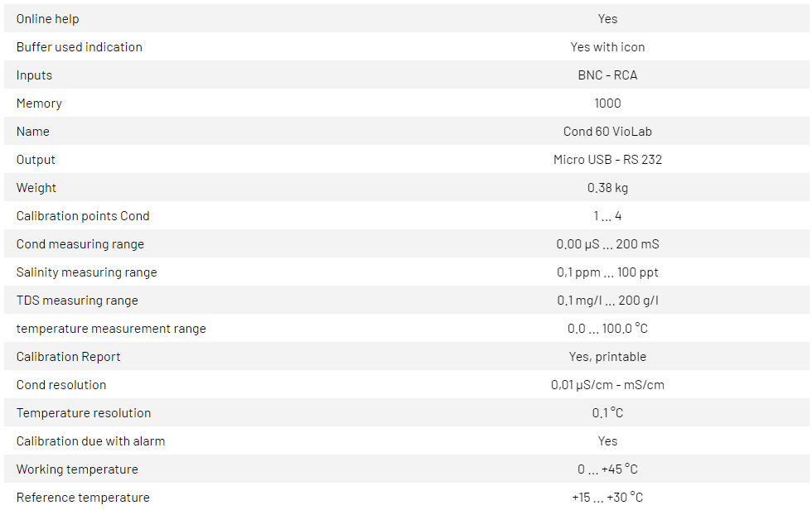Click the "Inputs" specification label
The width and height of the screenshot is (812, 515).
tap(34, 75)
